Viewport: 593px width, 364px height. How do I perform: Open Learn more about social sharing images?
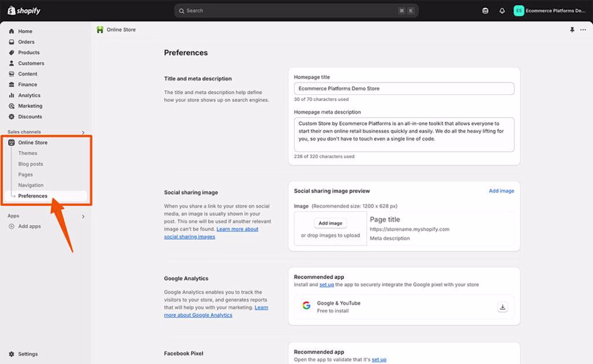pyautogui.click(x=211, y=233)
